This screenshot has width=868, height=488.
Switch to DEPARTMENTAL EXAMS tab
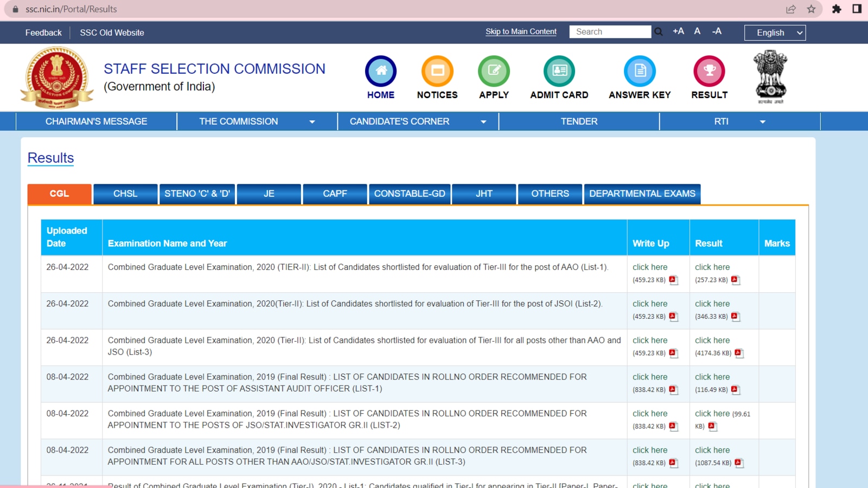click(x=642, y=194)
